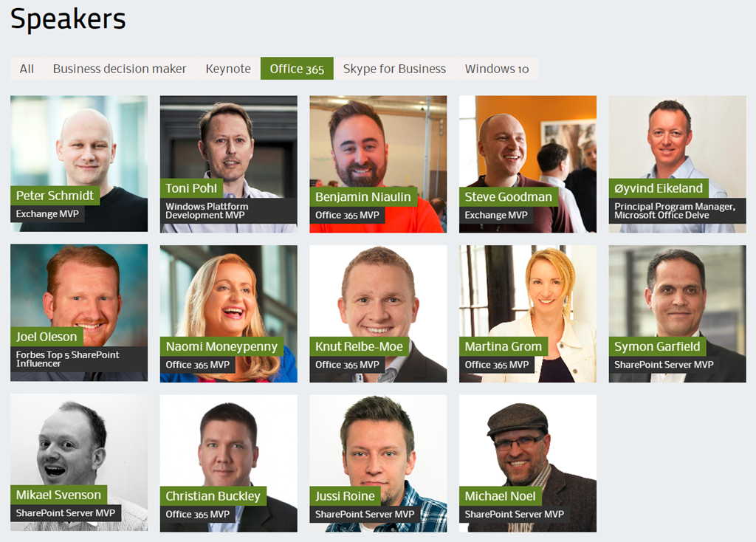Open Joel Oleson's speaker card
Viewport: 756px width, 542px height.
(x=79, y=312)
